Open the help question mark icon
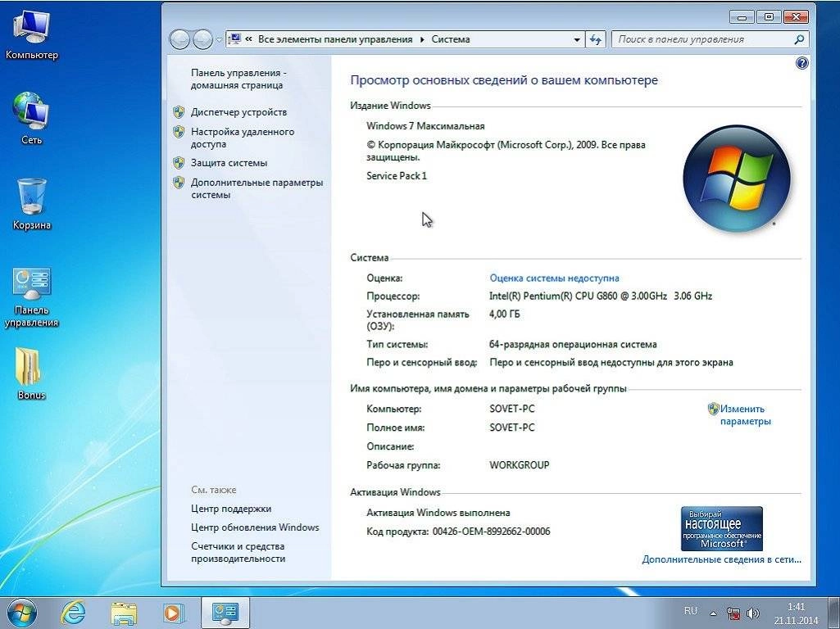 click(801, 63)
